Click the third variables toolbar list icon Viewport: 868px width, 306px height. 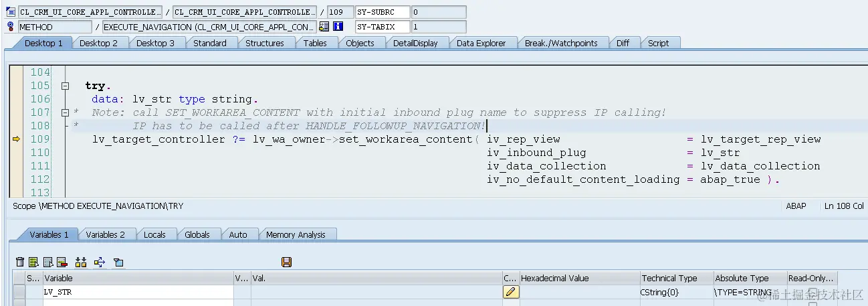48,262
